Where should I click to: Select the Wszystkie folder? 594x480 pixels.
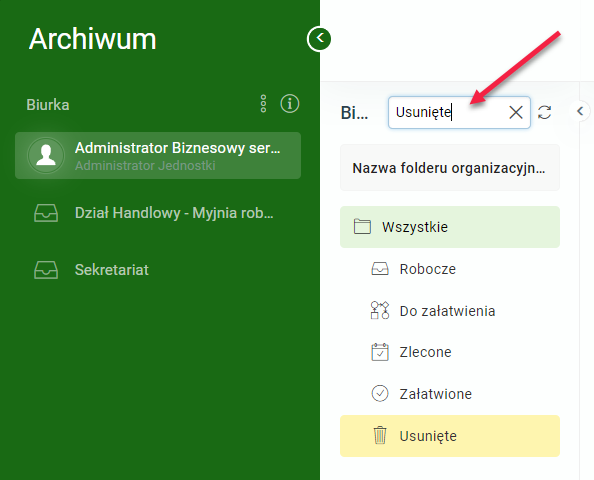(x=450, y=227)
